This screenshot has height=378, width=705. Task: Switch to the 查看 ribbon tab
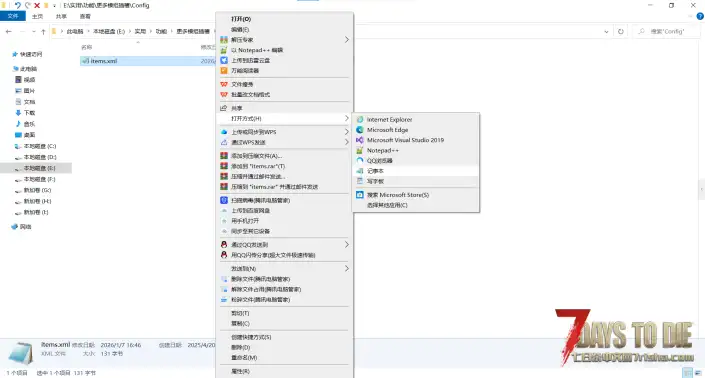[x=85, y=16]
